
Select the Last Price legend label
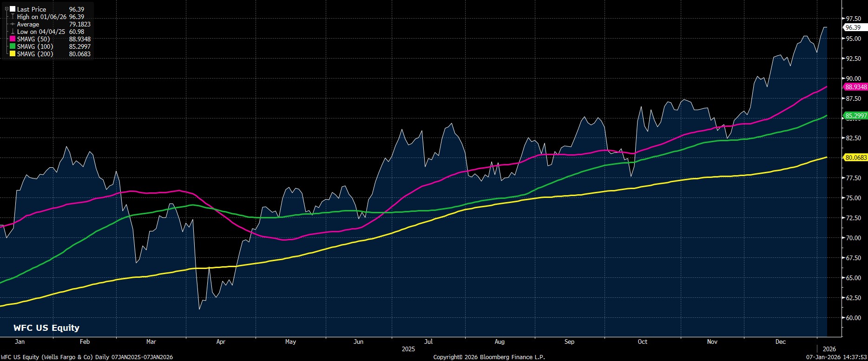(32, 9)
